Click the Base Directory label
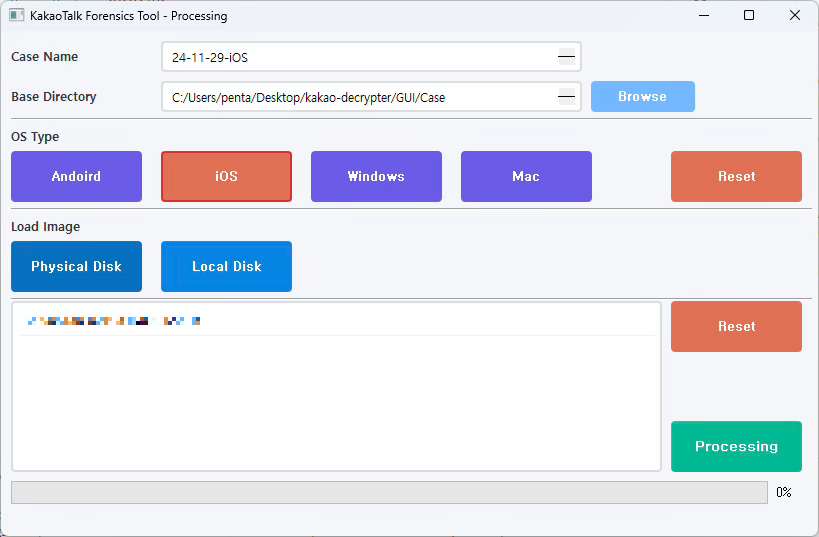The height and width of the screenshot is (537, 819). [x=54, y=97]
